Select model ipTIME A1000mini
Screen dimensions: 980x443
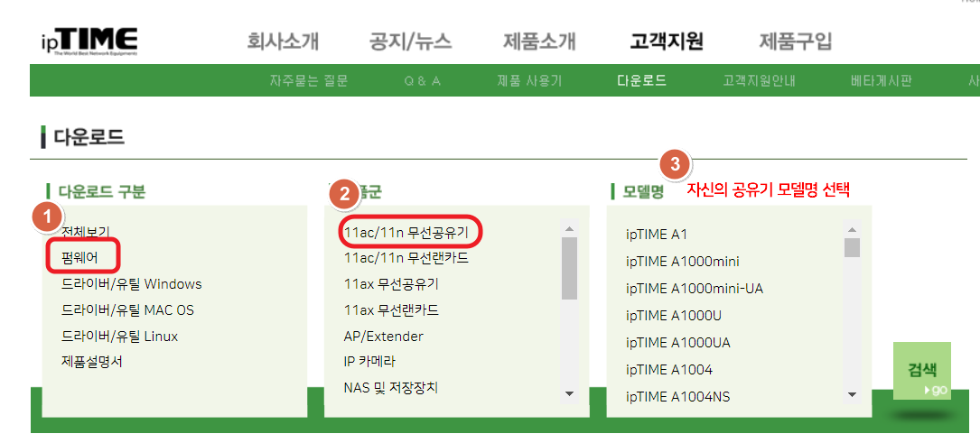683,262
